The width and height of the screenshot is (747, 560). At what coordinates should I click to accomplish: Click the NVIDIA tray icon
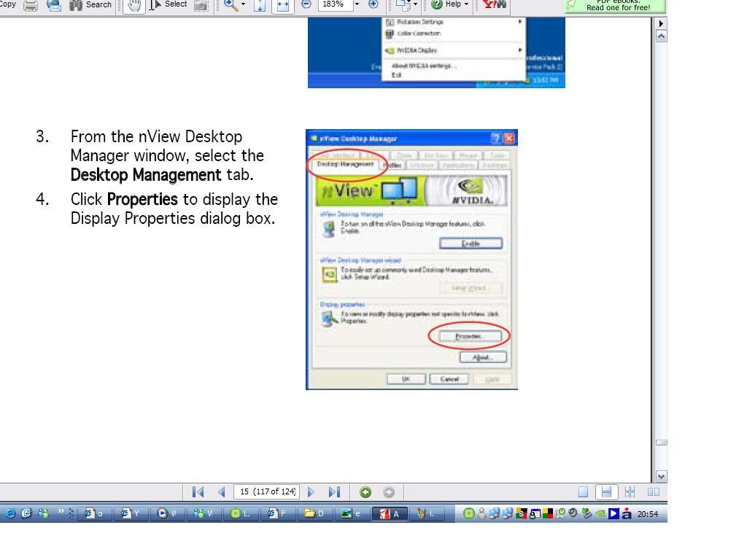pyautogui.click(x=601, y=513)
